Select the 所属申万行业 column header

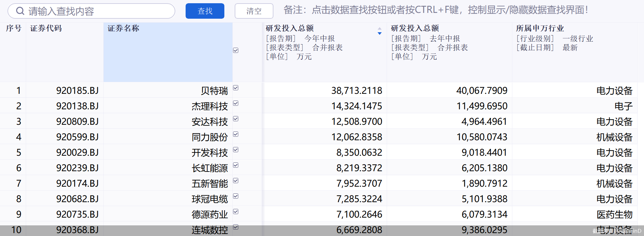click(x=575, y=52)
